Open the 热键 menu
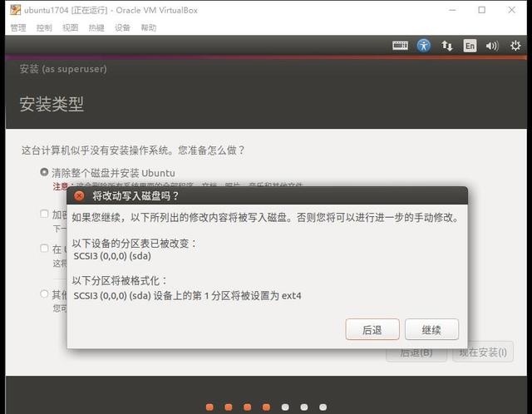Viewport: 532px width, 414px height. pyautogui.click(x=96, y=27)
